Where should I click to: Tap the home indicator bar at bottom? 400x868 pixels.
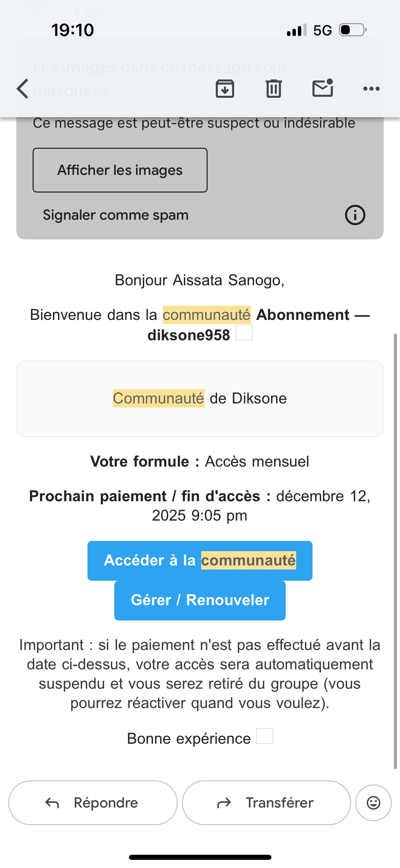click(x=200, y=857)
